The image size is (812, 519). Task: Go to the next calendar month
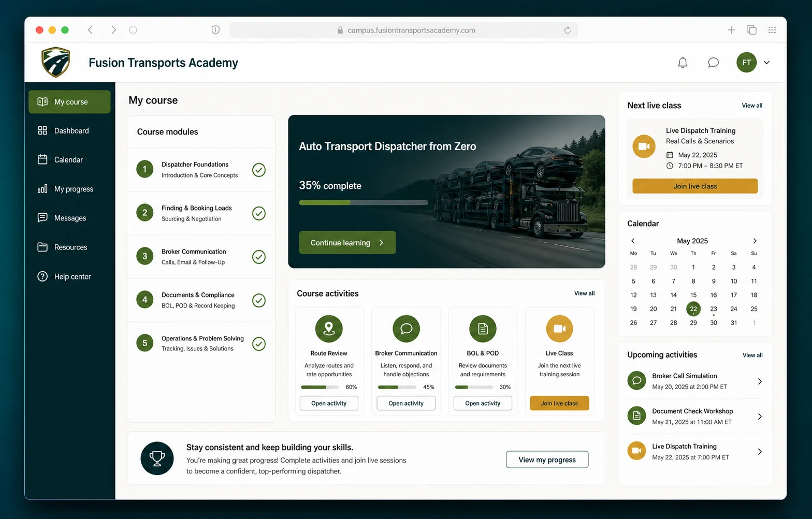(755, 241)
